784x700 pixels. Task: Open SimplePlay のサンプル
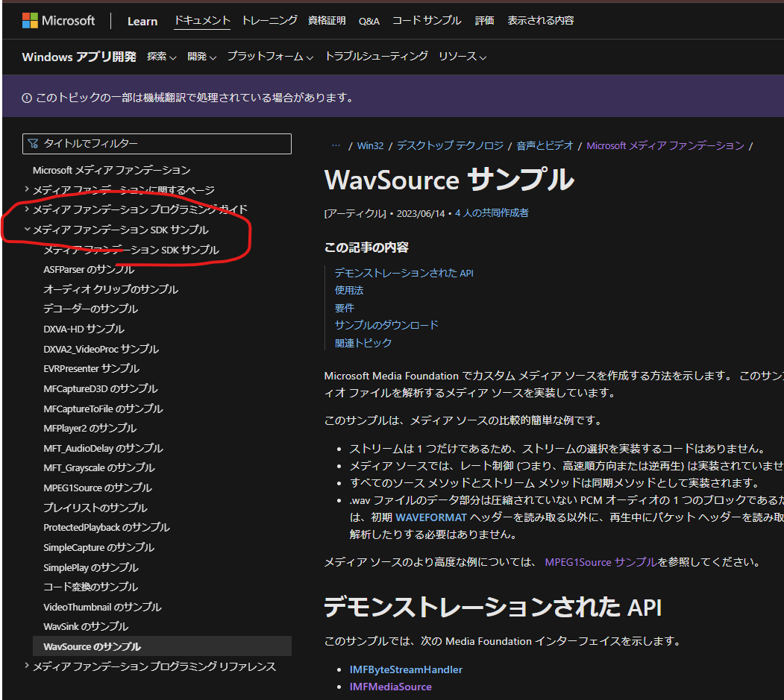coord(91,567)
